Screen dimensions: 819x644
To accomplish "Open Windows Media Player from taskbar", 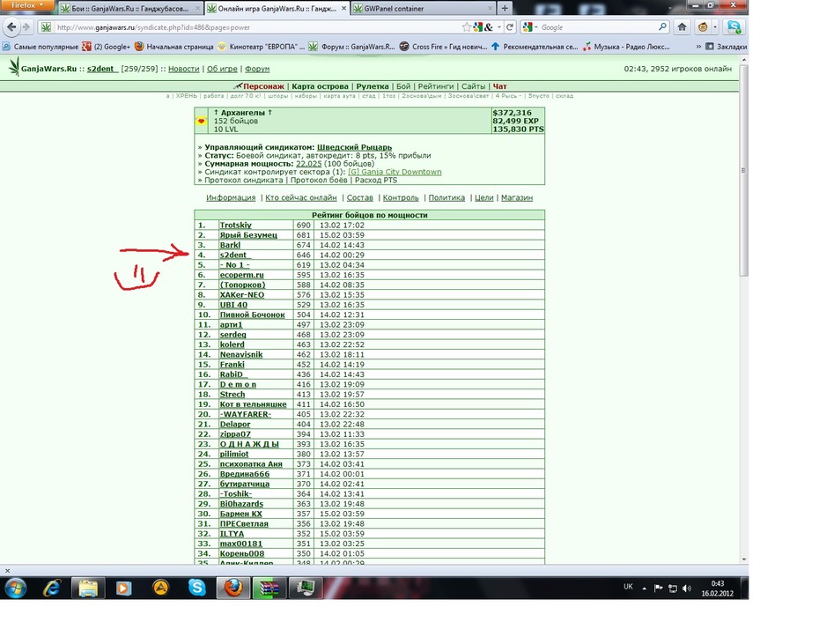I will click(123, 588).
